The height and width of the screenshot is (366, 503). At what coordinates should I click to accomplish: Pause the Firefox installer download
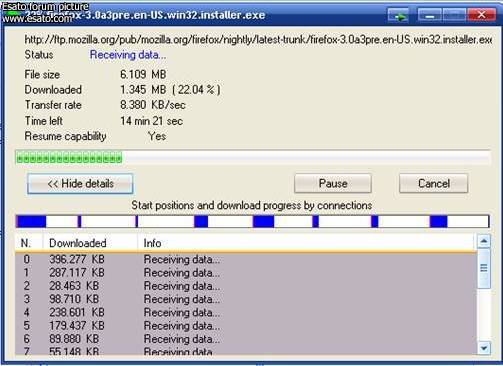pos(333,183)
